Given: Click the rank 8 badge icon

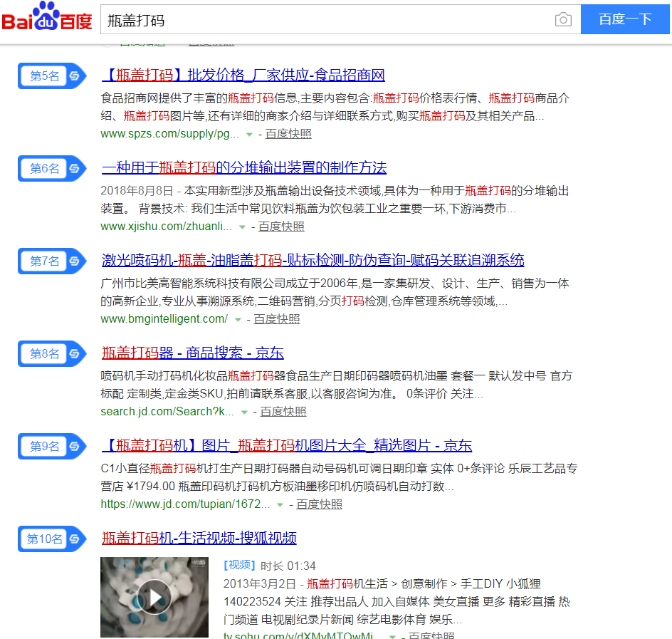Looking at the screenshot, I should [75, 354].
